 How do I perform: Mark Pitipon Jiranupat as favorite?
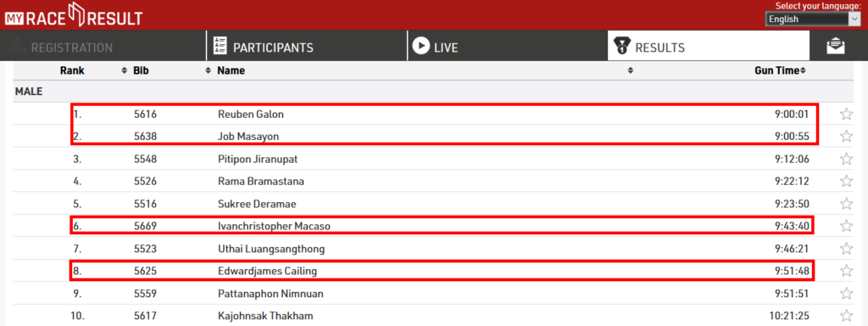(x=846, y=159)
